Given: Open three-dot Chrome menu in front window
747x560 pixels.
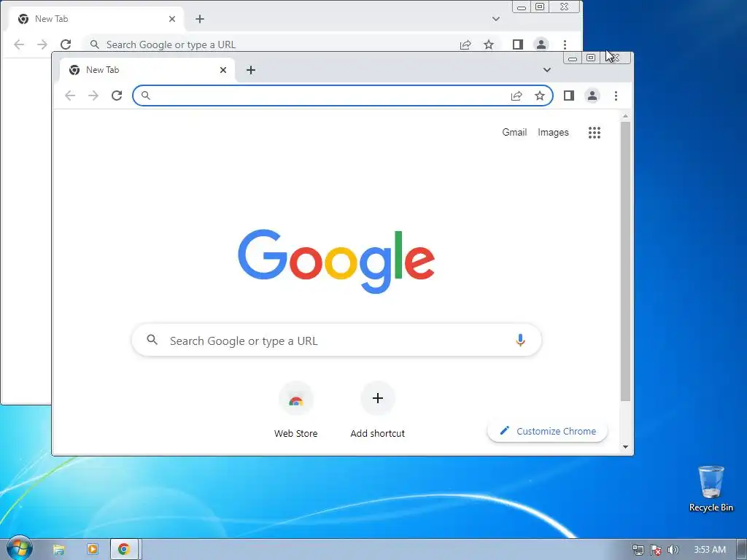Looking at the screenshot, I should (x=616, y=96).
